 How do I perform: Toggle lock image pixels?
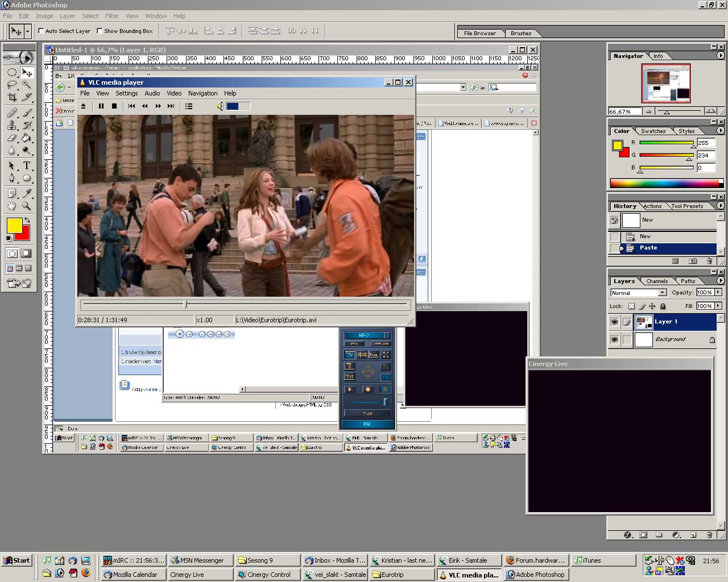[642, 306]
